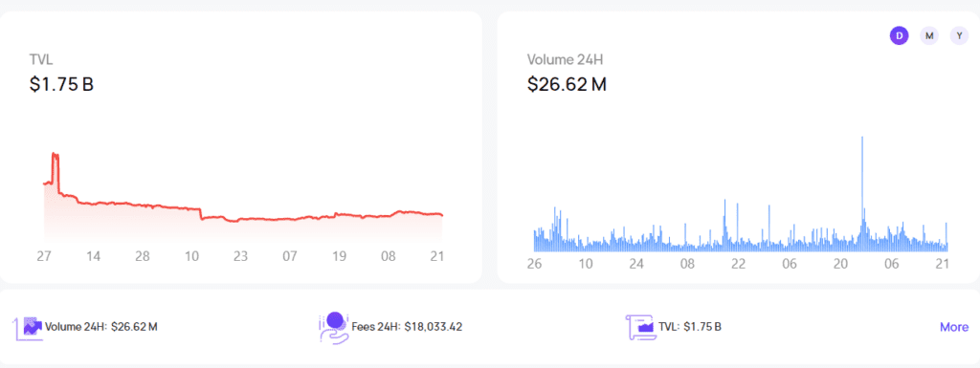Click the 10 axis label on volume chart
The height and width of the screenshot is (368, 980).
[585, 263]
